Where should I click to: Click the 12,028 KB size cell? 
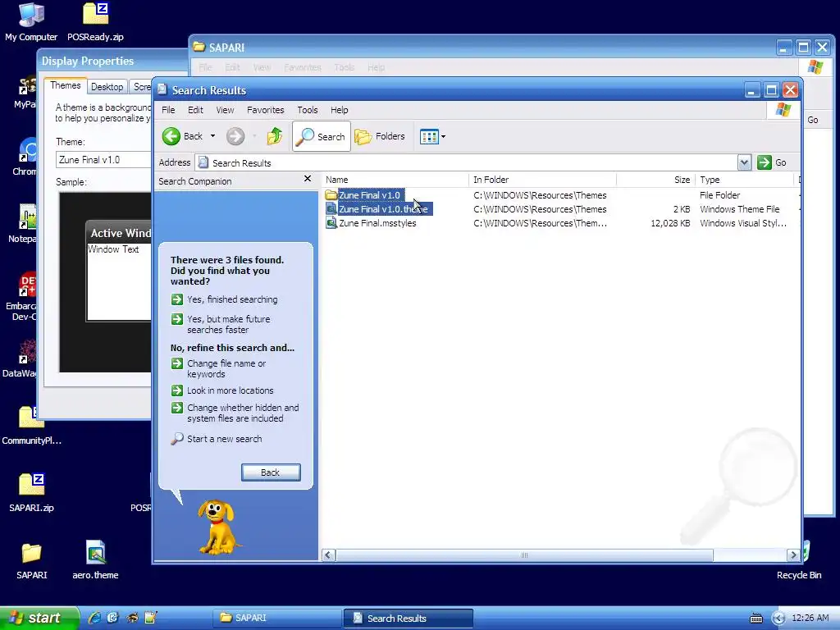(670, 223)
